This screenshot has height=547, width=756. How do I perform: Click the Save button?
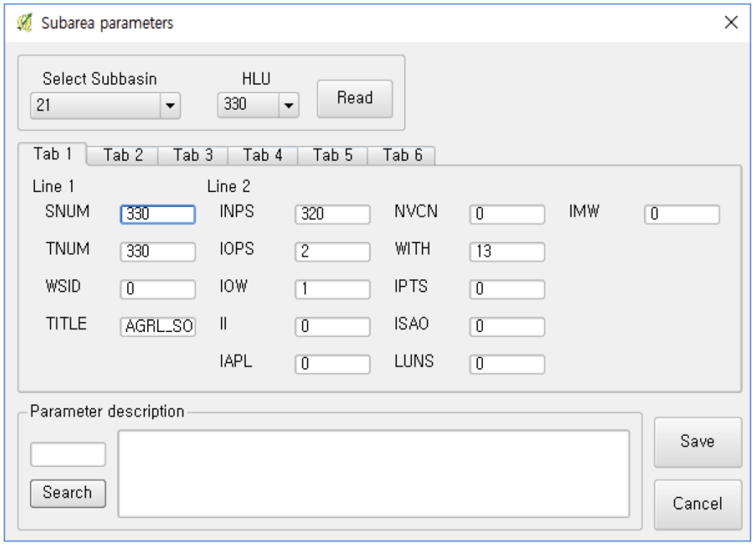pos(698,442)
